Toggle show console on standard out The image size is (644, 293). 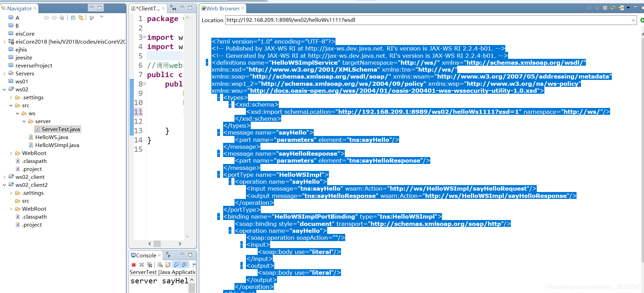click(x=176, y=265)
